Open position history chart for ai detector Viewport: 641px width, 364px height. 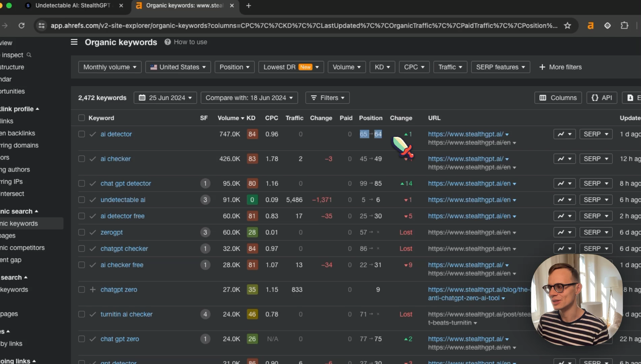(x=564, y=134)
